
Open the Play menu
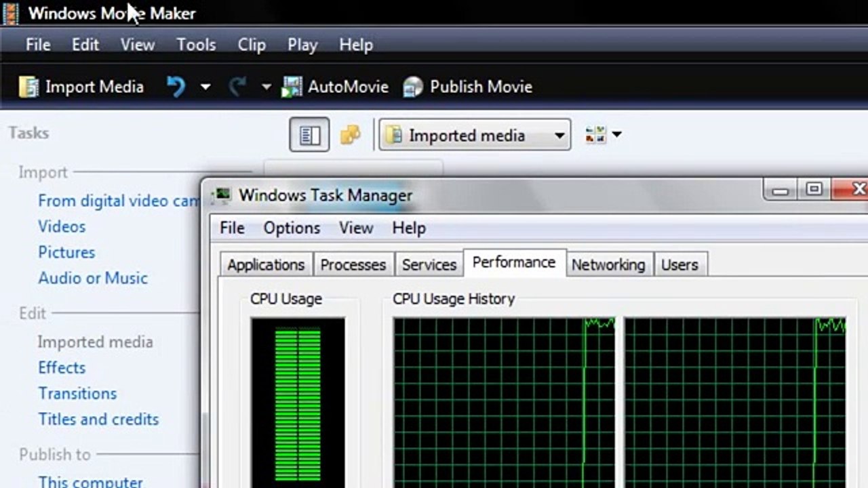point(302,45)
